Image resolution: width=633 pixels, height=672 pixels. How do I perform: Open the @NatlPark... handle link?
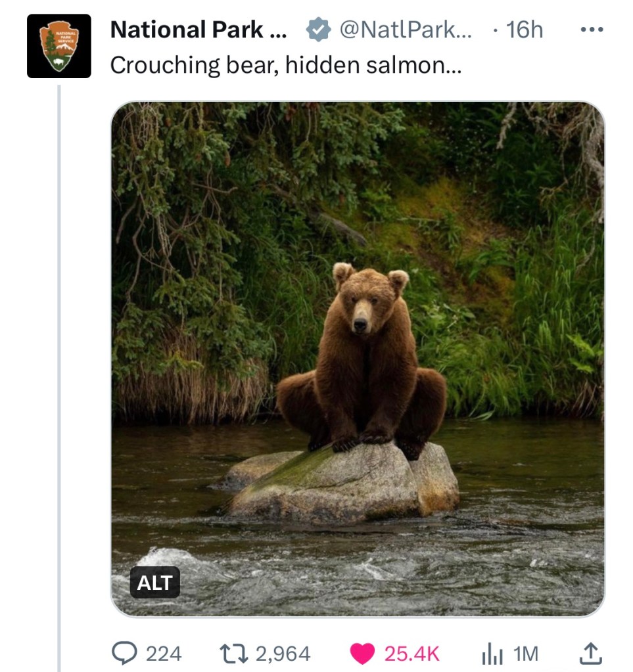[x=405, y=30]
